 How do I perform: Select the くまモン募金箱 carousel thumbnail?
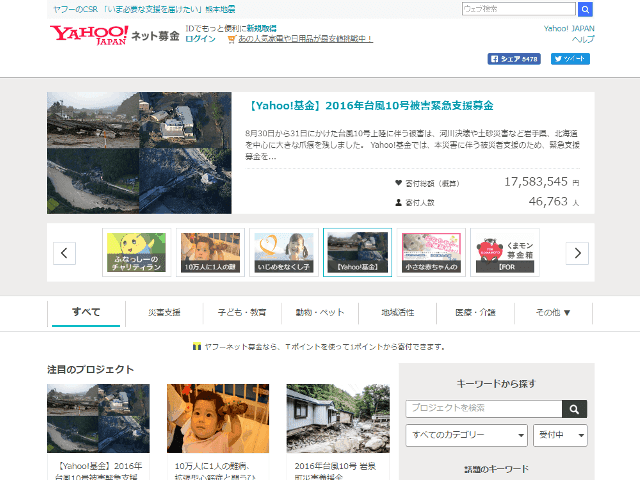505,253
